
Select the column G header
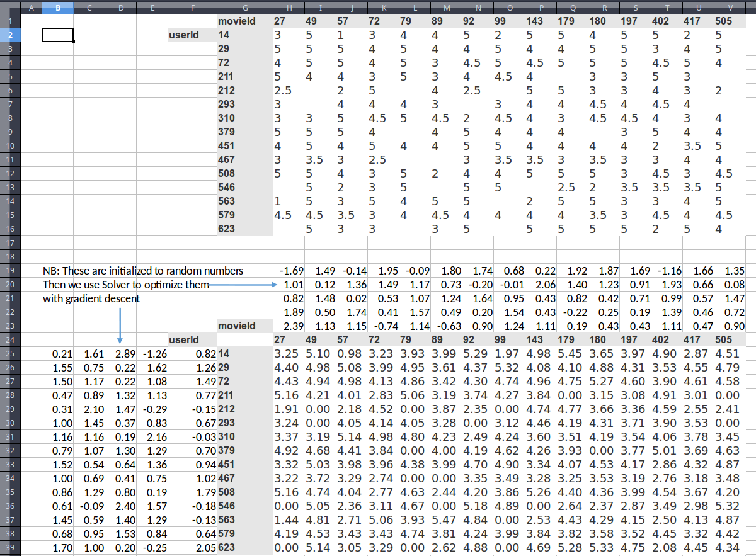pyautogui.click(x=245, y=8)
